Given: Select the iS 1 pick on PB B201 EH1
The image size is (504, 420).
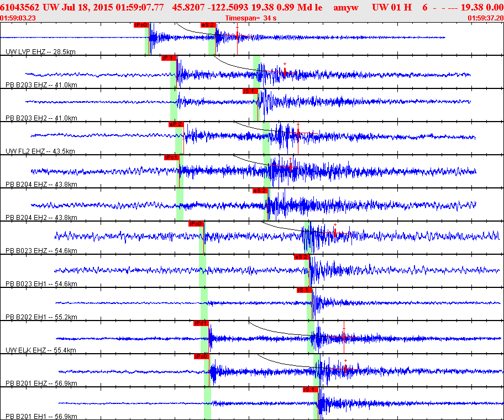Looking at the screenshot, I should pos(310,389).
